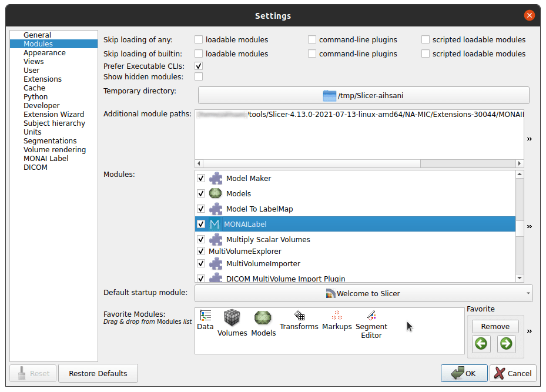Toggle skip loading any scripted loadable modules
Screen dimensions: 546x392
pos(426,40)
